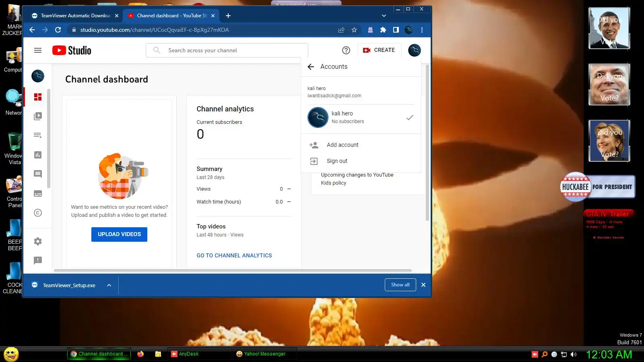Click the account avatar beside CREATE
Image resolution: width=644 pixels, height=362 pixels.
click(x=414, y=50)
